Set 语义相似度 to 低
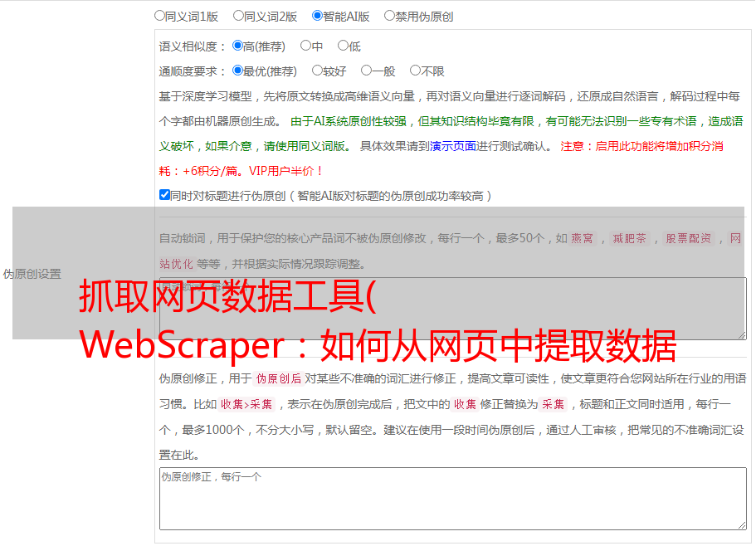 (x=343, y=46)
